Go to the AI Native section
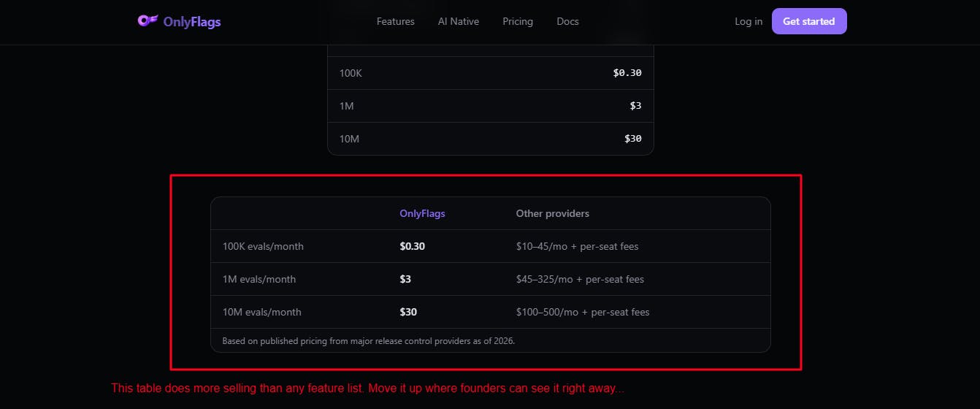The image size is (980, 409). pyautogui.click(x=459, y=21)
